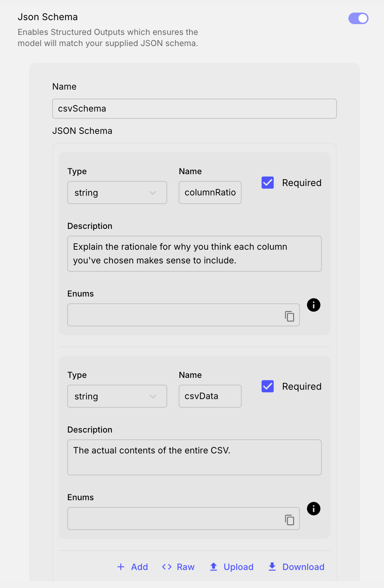Open the Type dropdown for csvData
Screen dimensions: 384x588
pyautogui.click(x=117, y=396)
